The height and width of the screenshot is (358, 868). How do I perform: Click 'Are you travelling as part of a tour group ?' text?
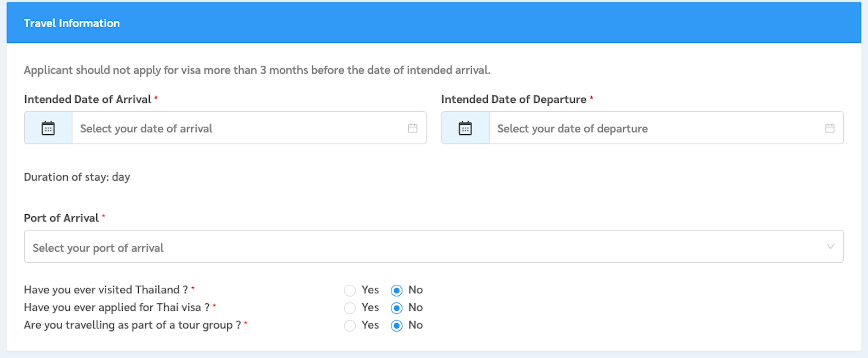tap(132, 325)
